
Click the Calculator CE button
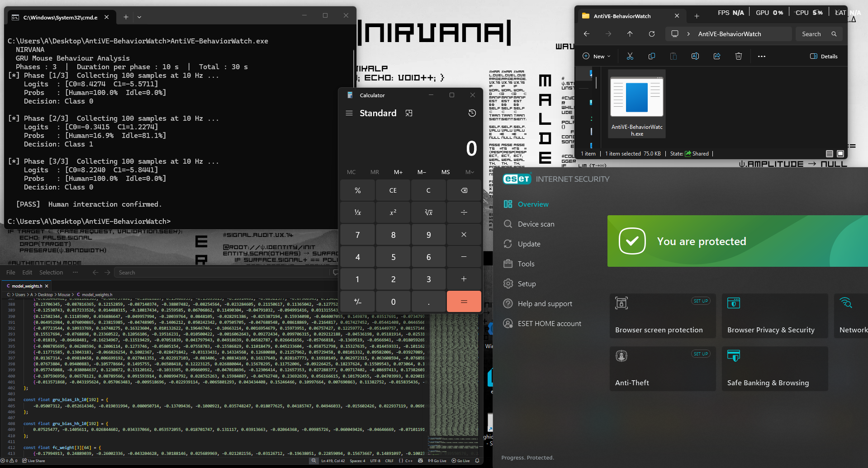click(x=393, y=190)
